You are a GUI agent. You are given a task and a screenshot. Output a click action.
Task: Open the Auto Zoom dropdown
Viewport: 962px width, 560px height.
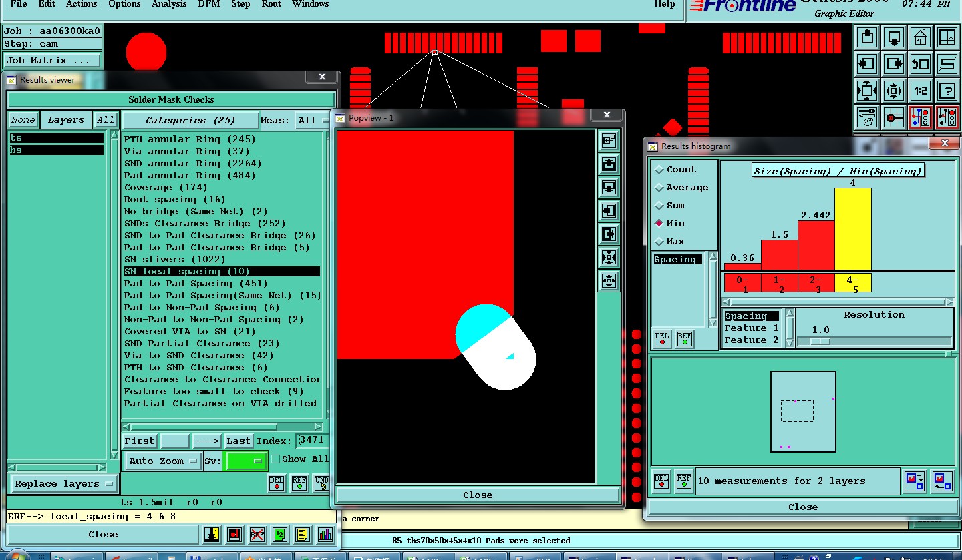click(x=163, y=461)
